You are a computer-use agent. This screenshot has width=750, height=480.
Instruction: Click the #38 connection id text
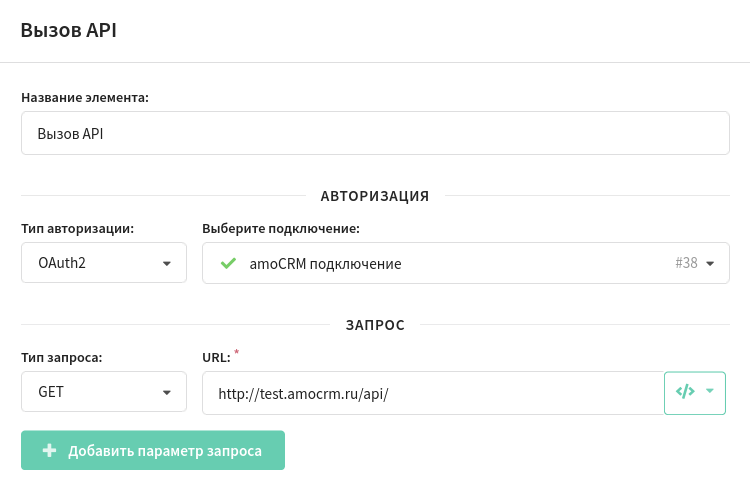pos(686,263)
